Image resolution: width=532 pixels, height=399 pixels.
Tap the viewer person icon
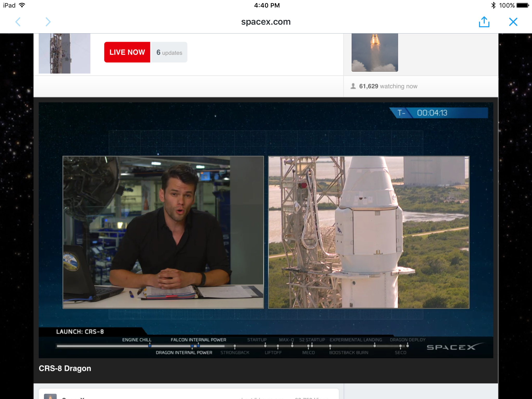tap(353, 86)
